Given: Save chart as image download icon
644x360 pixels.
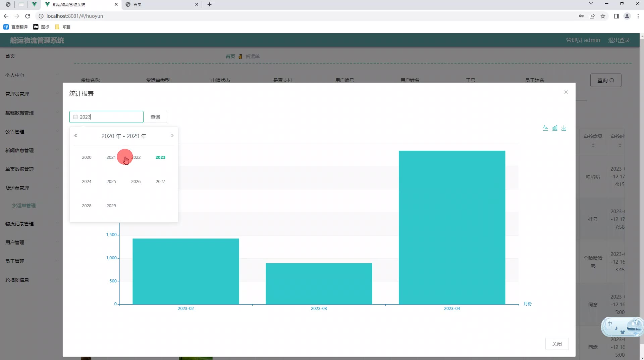Looking at the screenshot, I should 564,128.
